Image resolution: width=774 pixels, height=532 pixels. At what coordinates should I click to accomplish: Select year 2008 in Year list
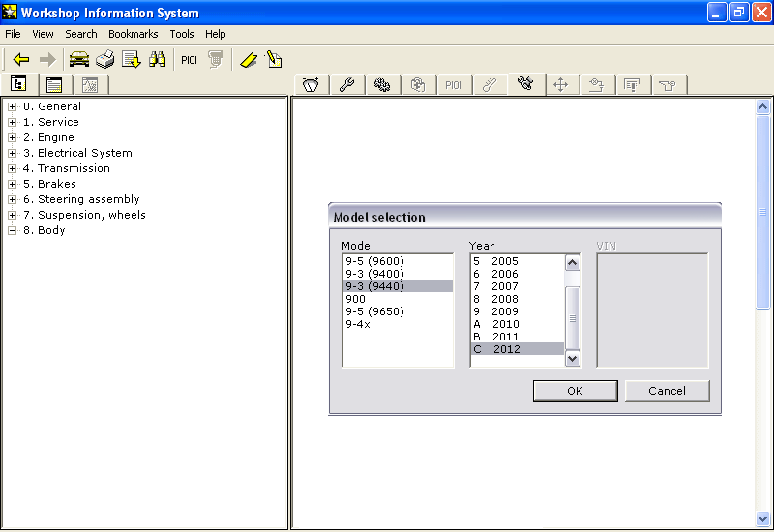[518, 299]
